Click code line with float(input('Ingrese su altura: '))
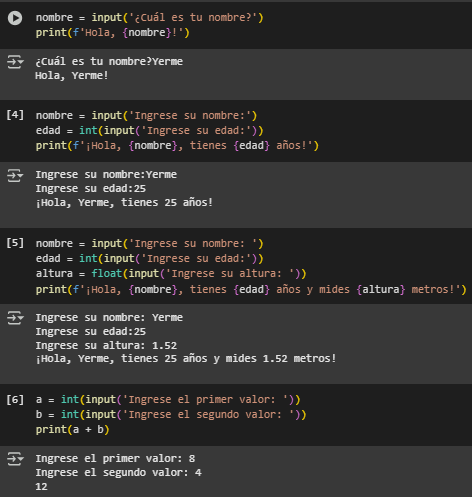Screen dimensions: 472x497 point(171,274)
